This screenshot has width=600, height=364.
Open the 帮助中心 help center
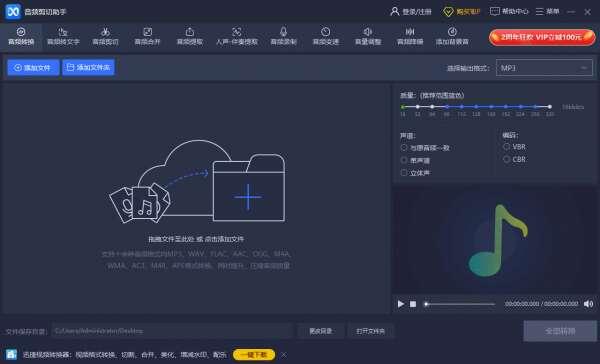point(509,11)
